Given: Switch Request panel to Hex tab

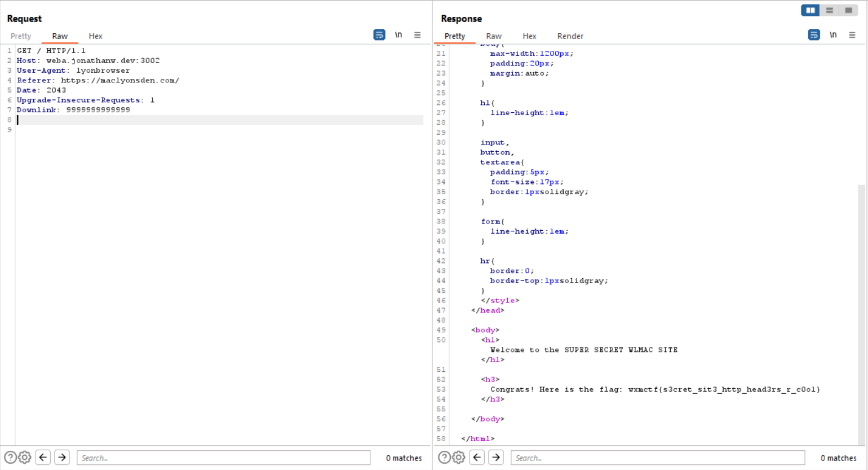Looking at the screenshot, I should tap(95, 36).
